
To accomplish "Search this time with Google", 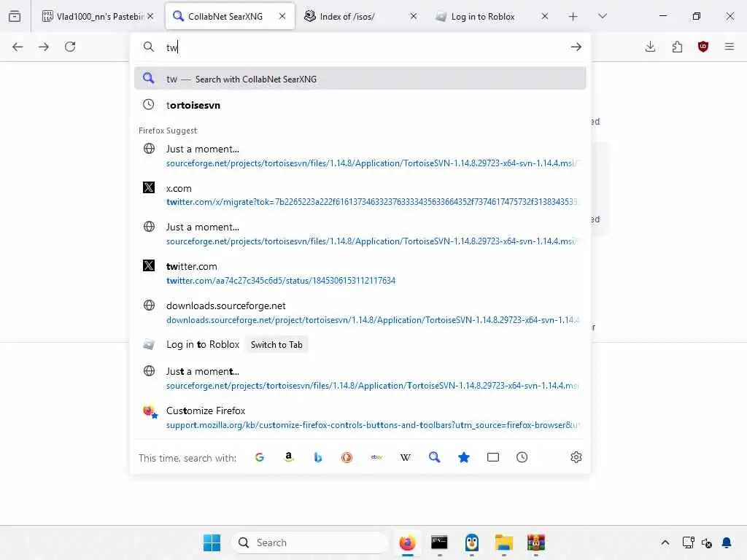I will click(x=260, y=458).
